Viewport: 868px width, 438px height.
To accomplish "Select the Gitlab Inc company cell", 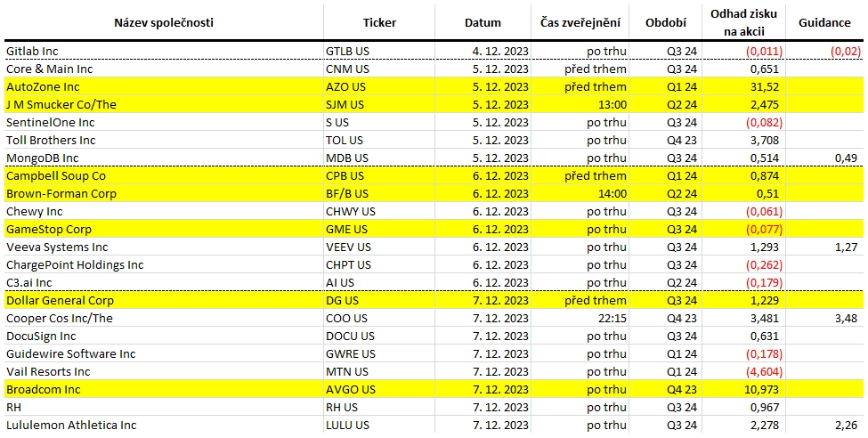I will tap(32, 52).
